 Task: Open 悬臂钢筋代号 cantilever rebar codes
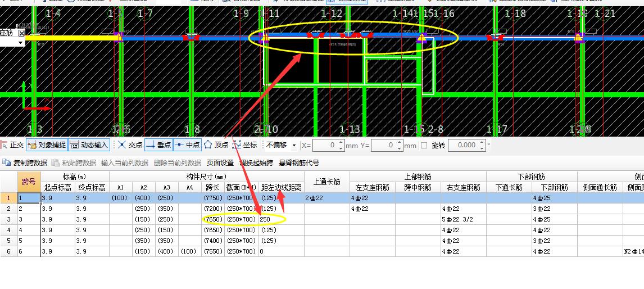click(x=299, y=163)
